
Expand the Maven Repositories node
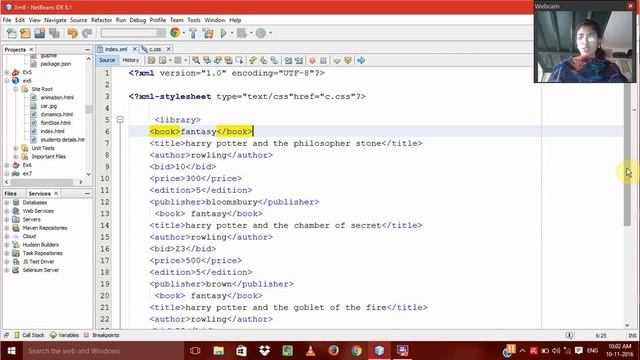click(x=7, y=228)
